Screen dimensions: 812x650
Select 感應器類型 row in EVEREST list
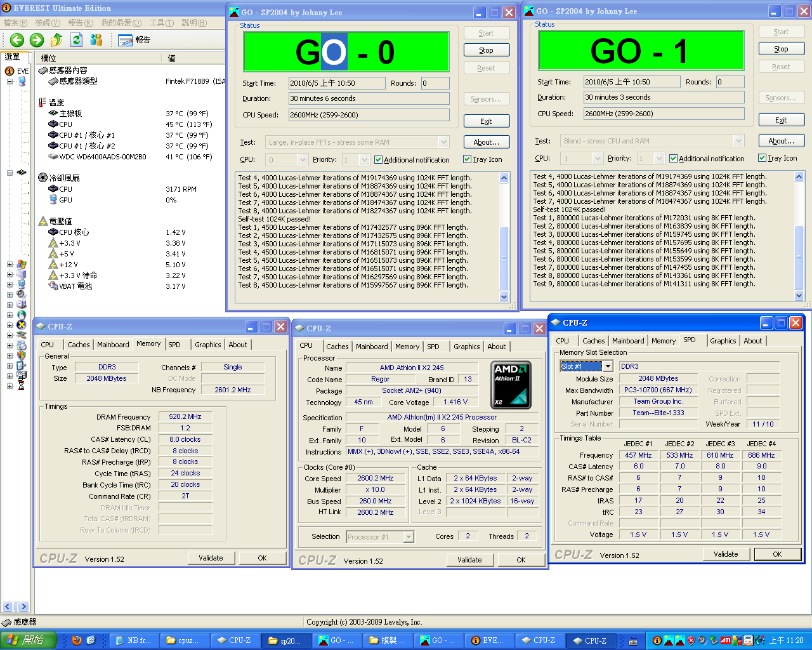pyautogui.click(x=131, y=81)
